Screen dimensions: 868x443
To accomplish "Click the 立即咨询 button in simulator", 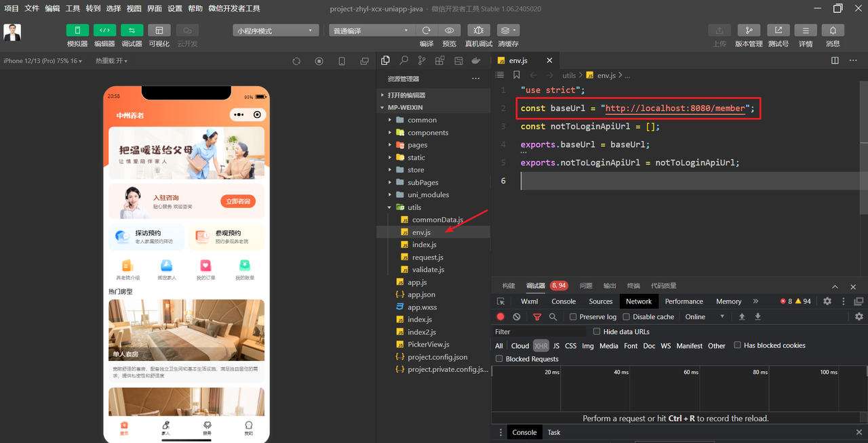I will click(x=238, y=201).
